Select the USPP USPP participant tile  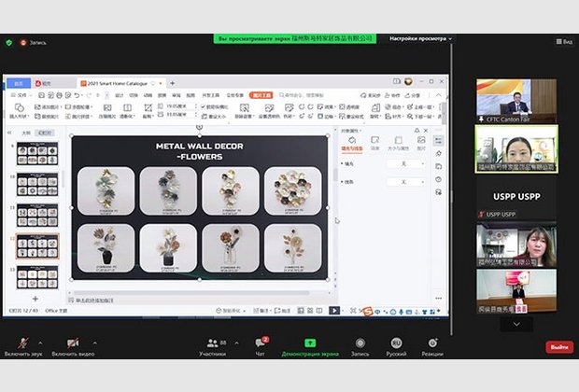point(516,197)
